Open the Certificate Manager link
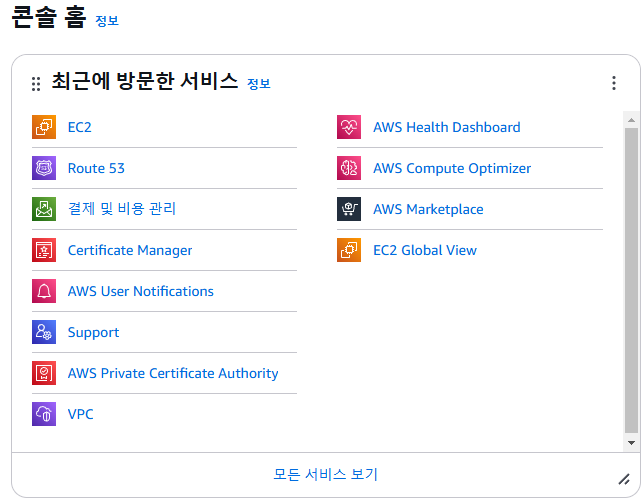The width and height of the screenshot is (643, 500). coord(130,250)
